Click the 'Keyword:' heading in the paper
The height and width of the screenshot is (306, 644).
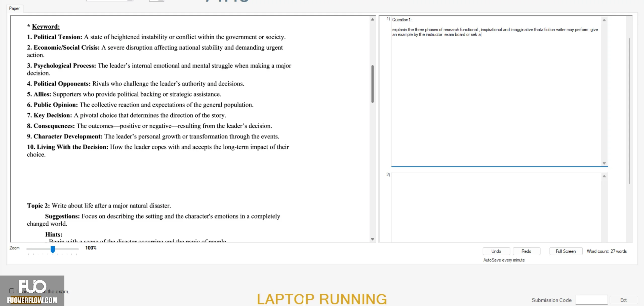click(x=46, y=26)
